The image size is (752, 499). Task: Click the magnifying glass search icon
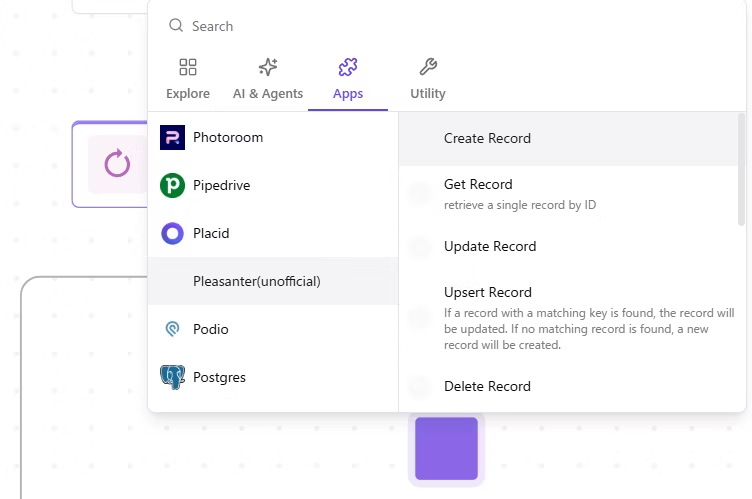[176, 25]
